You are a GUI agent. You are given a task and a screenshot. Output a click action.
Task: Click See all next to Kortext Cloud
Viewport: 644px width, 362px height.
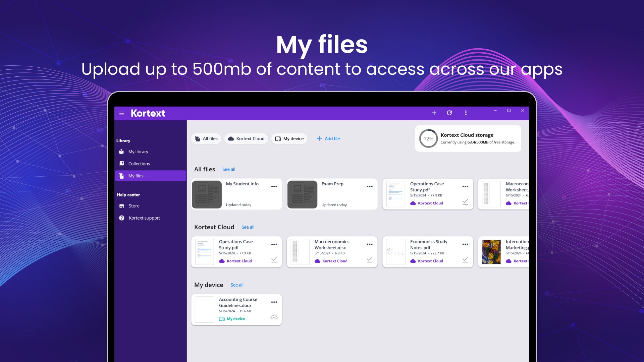(248, 227)
